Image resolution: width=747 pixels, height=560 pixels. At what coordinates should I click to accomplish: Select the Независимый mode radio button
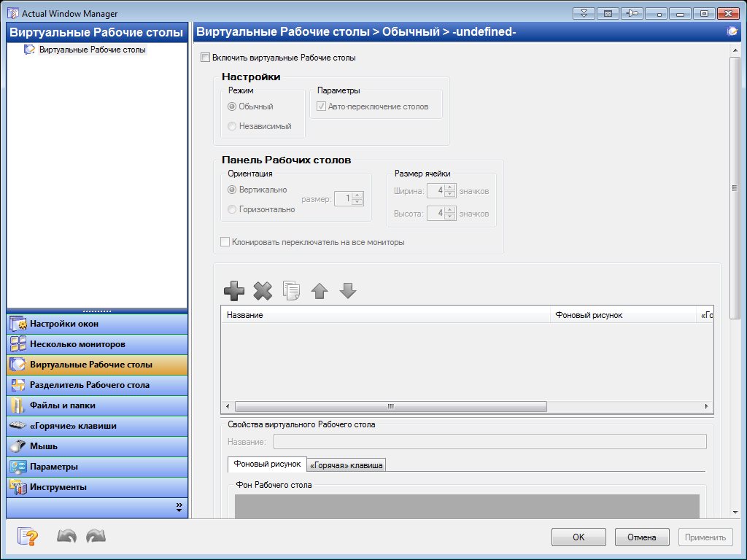(x=232, y=126)
